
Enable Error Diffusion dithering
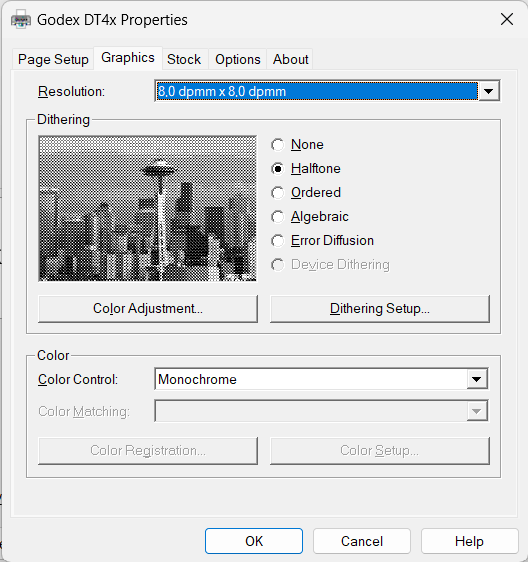278,241
